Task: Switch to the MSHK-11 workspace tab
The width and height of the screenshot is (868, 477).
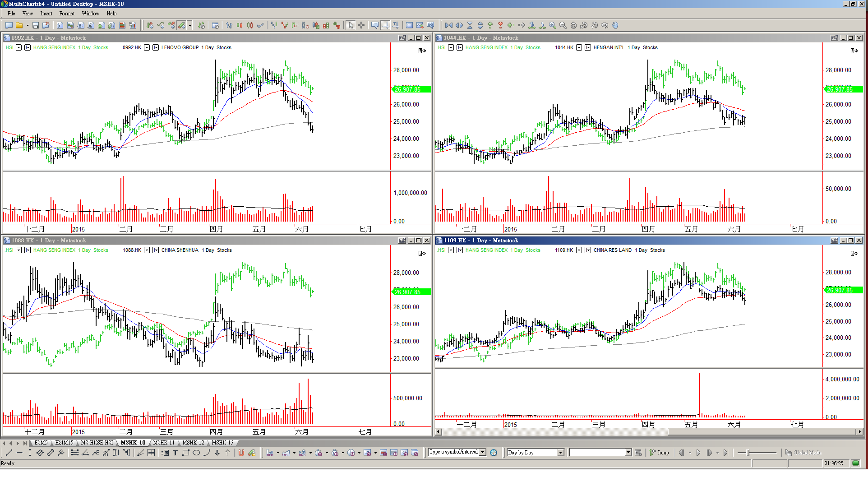Action: 163,443
